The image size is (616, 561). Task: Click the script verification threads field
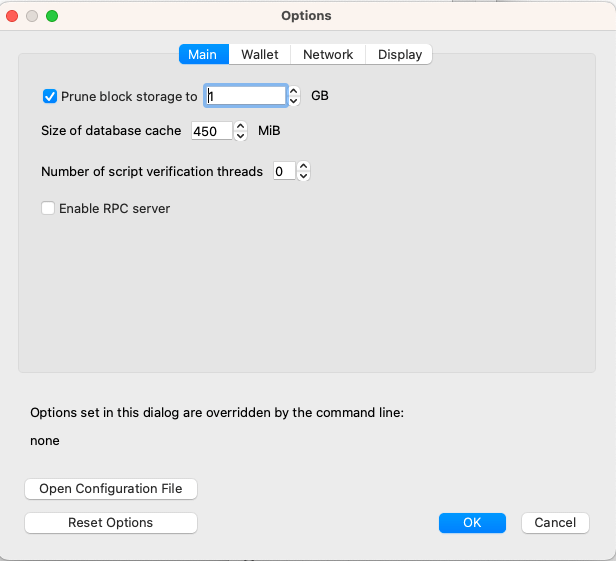[x=283, y=171]
